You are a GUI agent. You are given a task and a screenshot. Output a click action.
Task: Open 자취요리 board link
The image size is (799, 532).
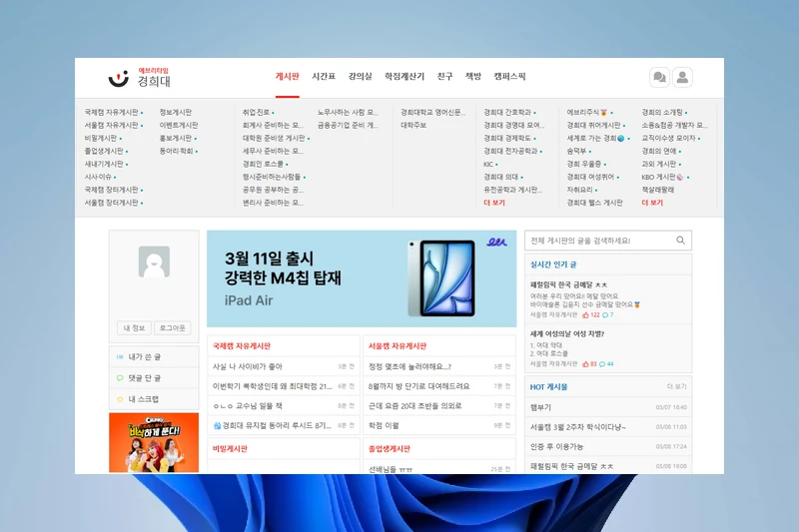click(x=580, y=190)
